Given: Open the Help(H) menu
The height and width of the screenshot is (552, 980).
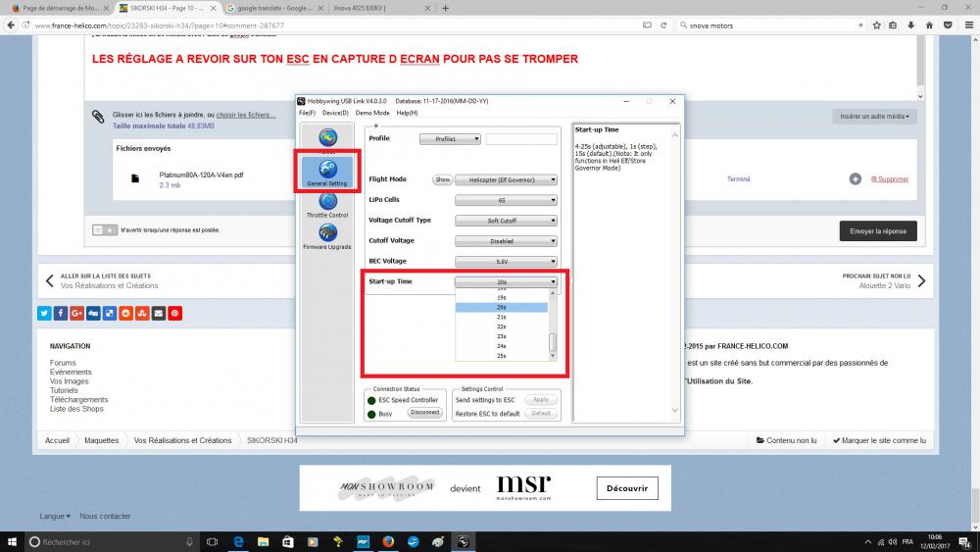Looking at the screenshot, I should 407,113.
